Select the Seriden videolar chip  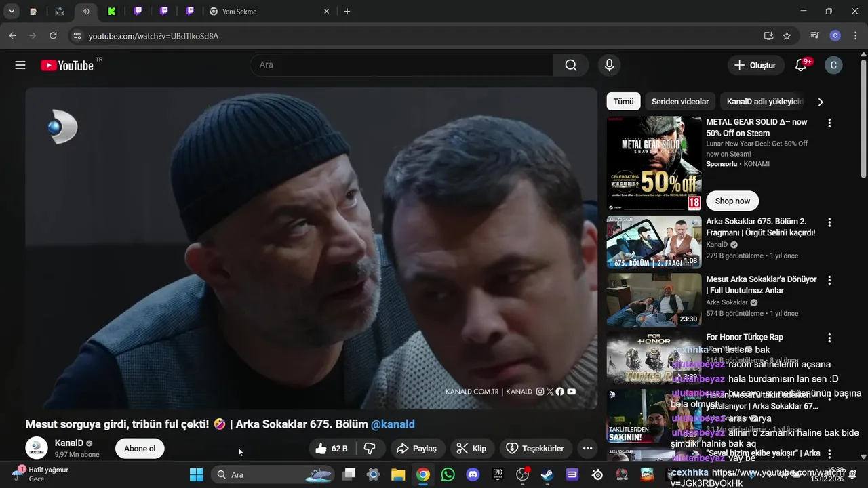click(680, 102)
